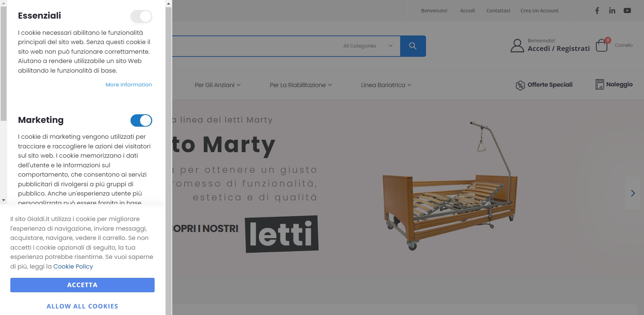Click the letti banner button

click(282, 234)
